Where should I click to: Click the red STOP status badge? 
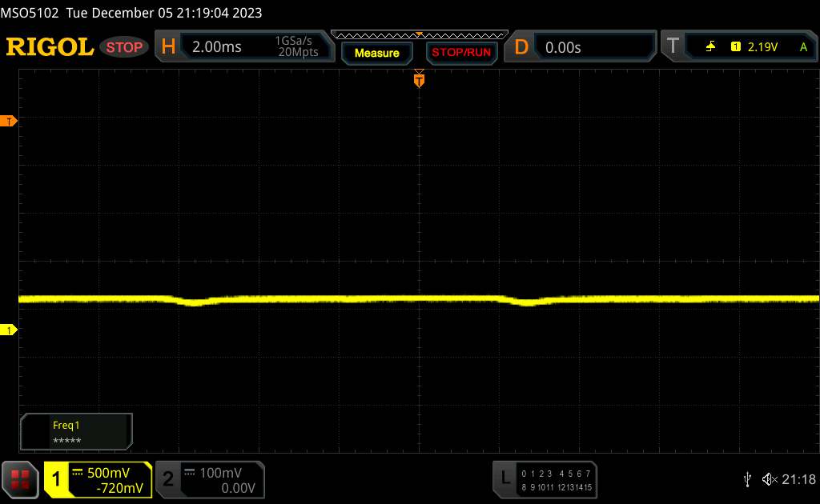point(124,47)
